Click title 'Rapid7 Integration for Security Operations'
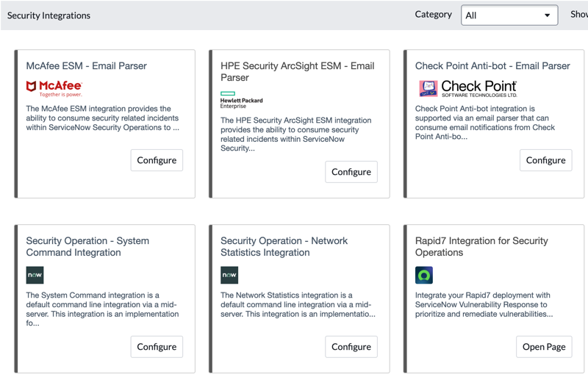The width and height of the screenshot is (588, 380). pyautogui.click(x=481, y=246)
